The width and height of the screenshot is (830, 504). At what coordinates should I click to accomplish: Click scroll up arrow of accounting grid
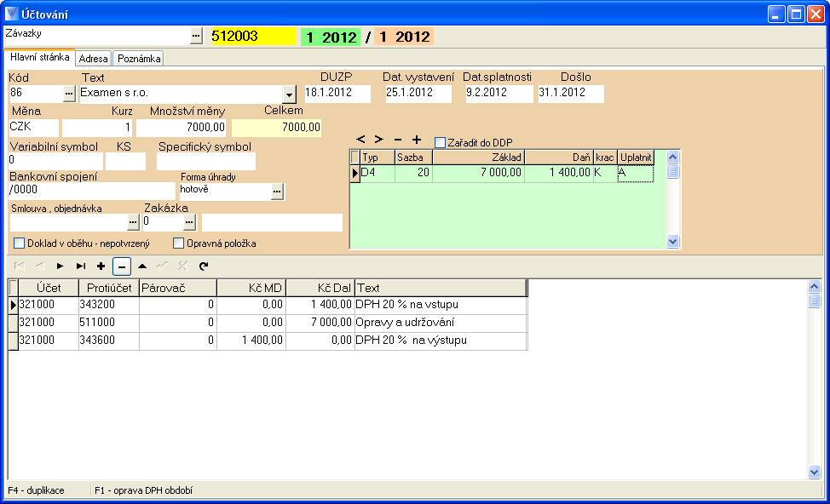[814, 287]
